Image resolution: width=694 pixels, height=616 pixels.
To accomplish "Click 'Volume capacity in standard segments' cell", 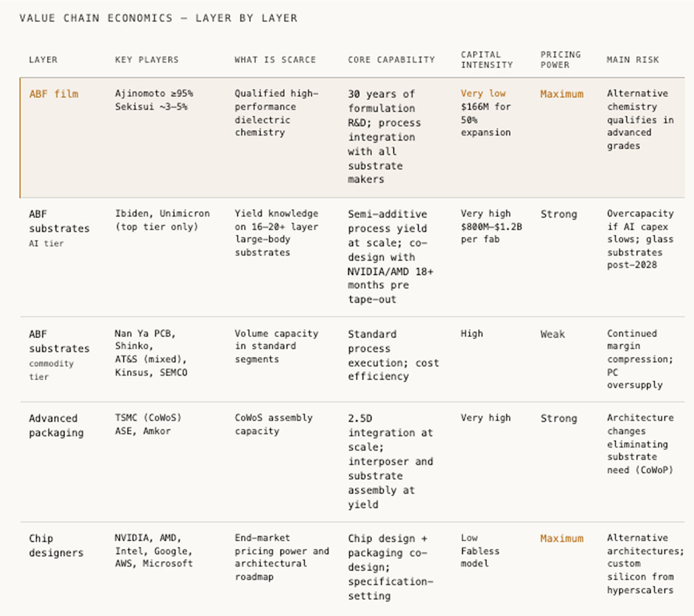I will 276,346.
